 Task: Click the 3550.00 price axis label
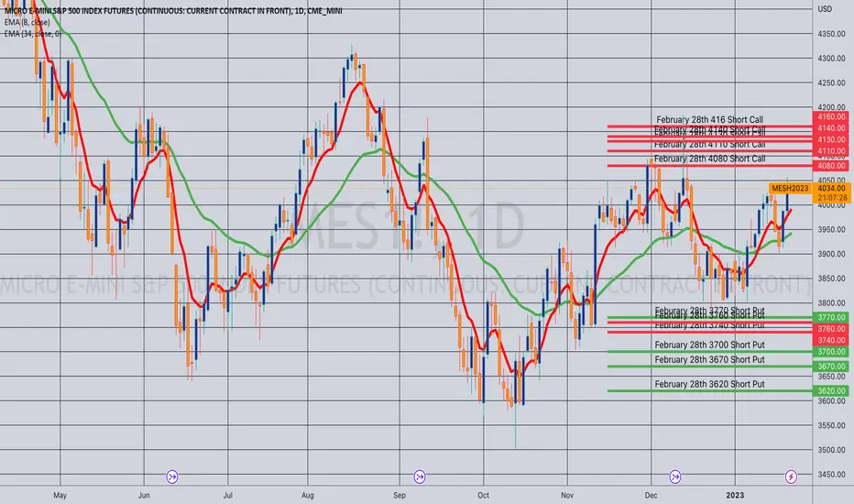[832, 425]
